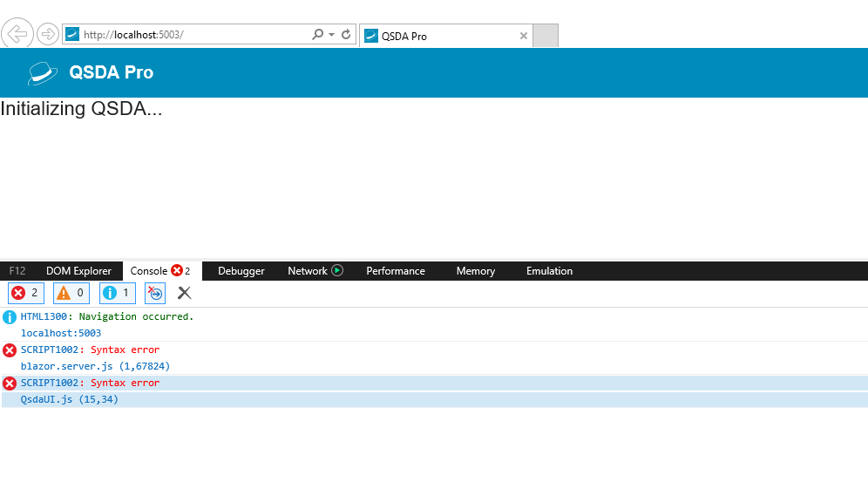The width and height of the screenshot is (868, 482).
Task: Click the search magnifier in the address bar
Action: pyautogui.click(x=318, y=34)
